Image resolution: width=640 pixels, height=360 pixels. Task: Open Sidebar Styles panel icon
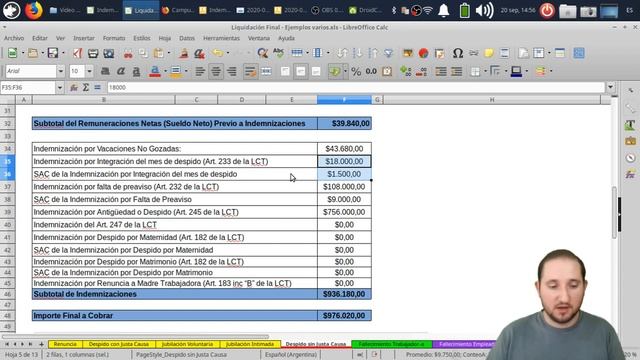click(630, 125)
